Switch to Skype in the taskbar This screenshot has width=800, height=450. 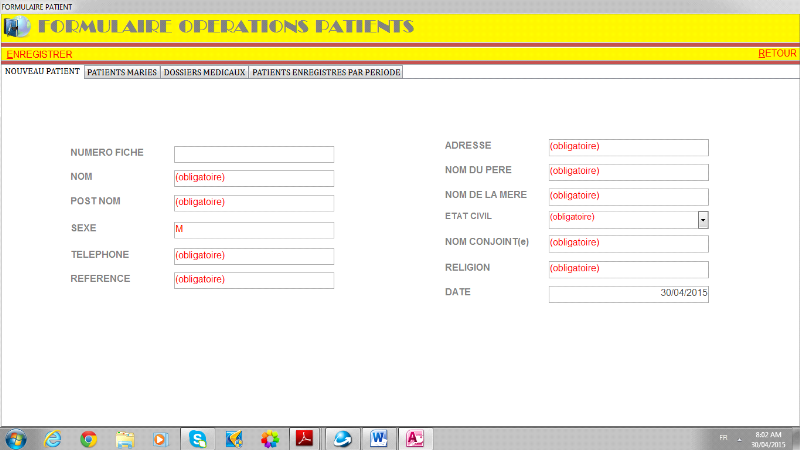click(x=197, y=439)
